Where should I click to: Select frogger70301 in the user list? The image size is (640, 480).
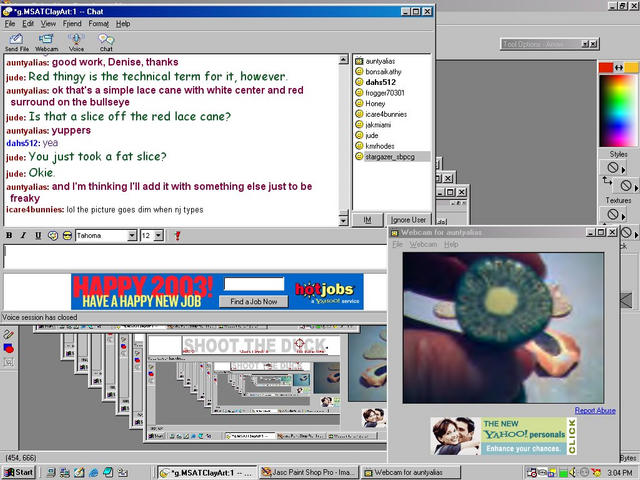click(384, 93)
